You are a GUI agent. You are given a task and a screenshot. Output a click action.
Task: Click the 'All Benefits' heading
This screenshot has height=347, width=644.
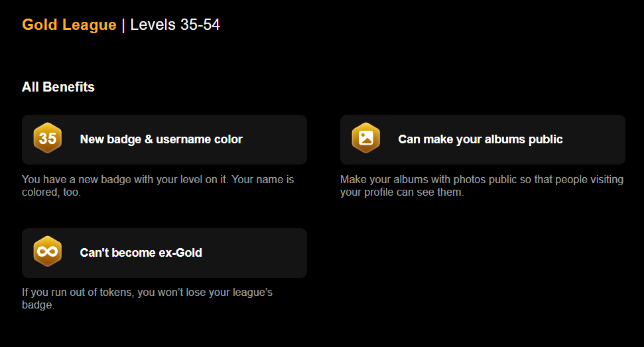[58, 87]
